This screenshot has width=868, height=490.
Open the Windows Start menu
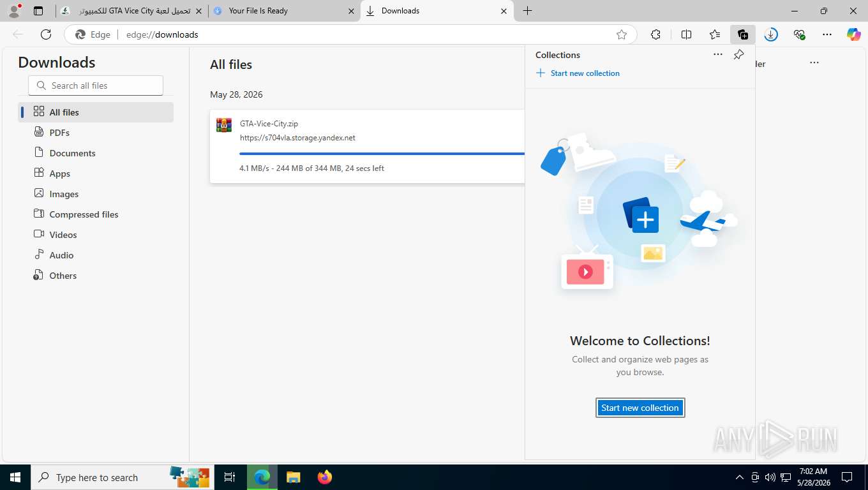pos(15,477)
